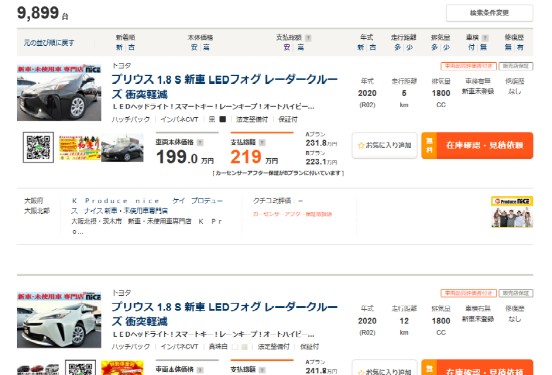The image size is (552, 375).
Task: Click help icon next to 車検 sort header
Action: click(x=485, y=38)
